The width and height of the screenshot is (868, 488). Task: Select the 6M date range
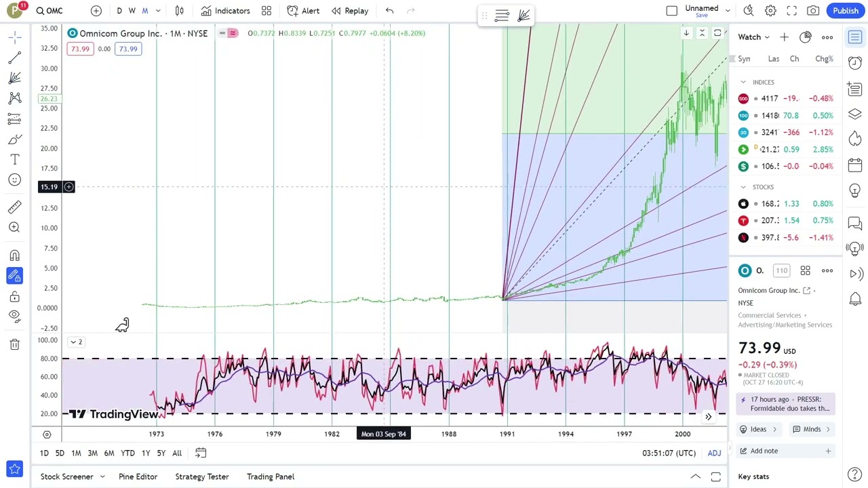(109, 453)
